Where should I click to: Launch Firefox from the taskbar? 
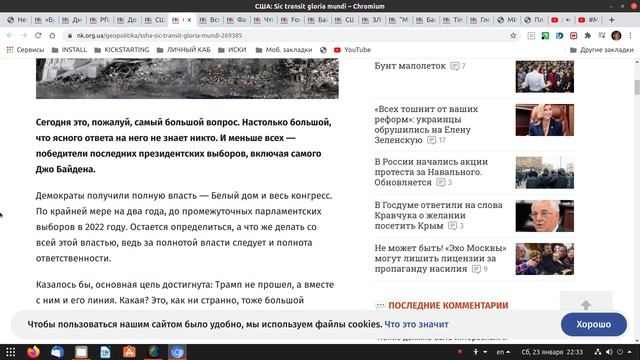(33, 352)
